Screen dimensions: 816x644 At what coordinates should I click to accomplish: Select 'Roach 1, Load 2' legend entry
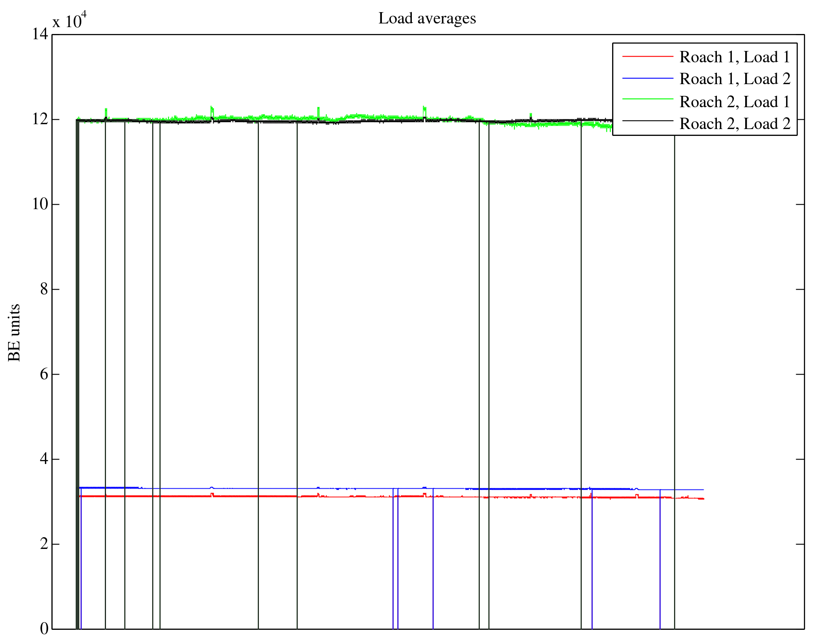(x=734, y=79)
